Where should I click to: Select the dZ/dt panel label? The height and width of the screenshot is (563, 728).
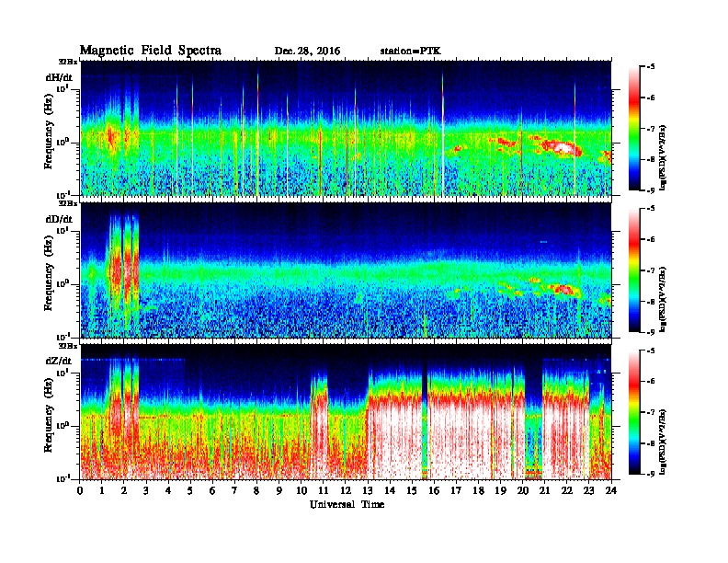point(59,361)
